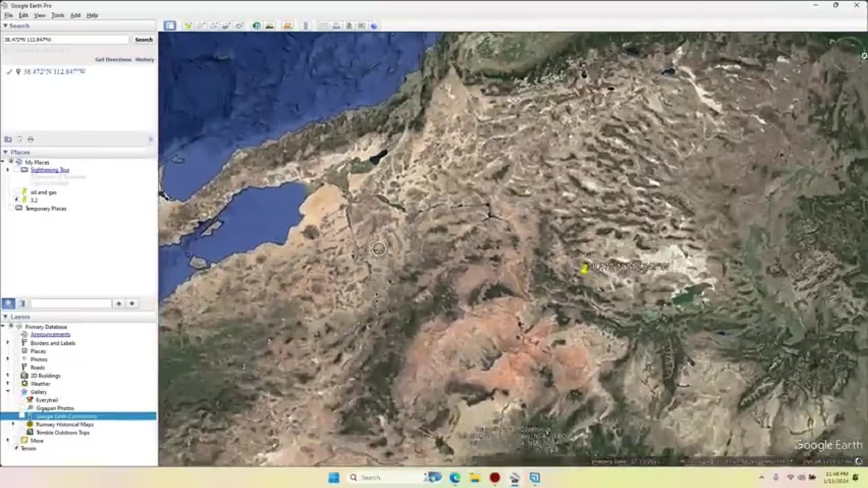Open the File menu
868x488 pixels.
tap(8, 15)
